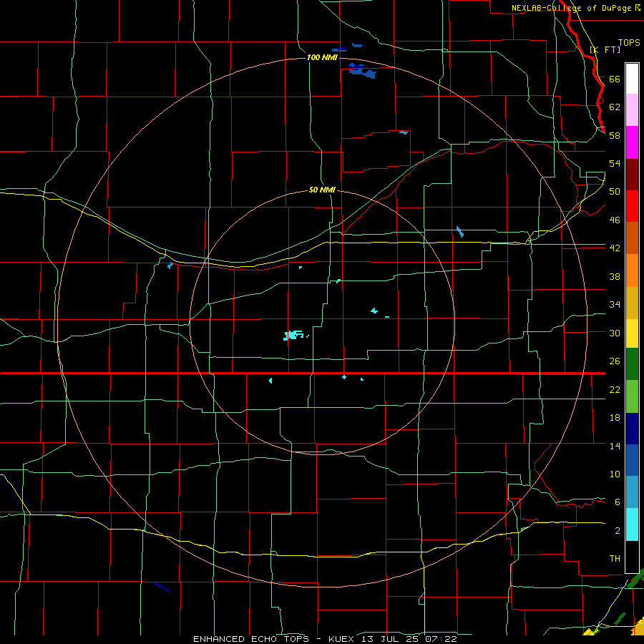Screen dimensions: 644x644
Task: Click the 62 legend value
Action: [x=615, y=107]
